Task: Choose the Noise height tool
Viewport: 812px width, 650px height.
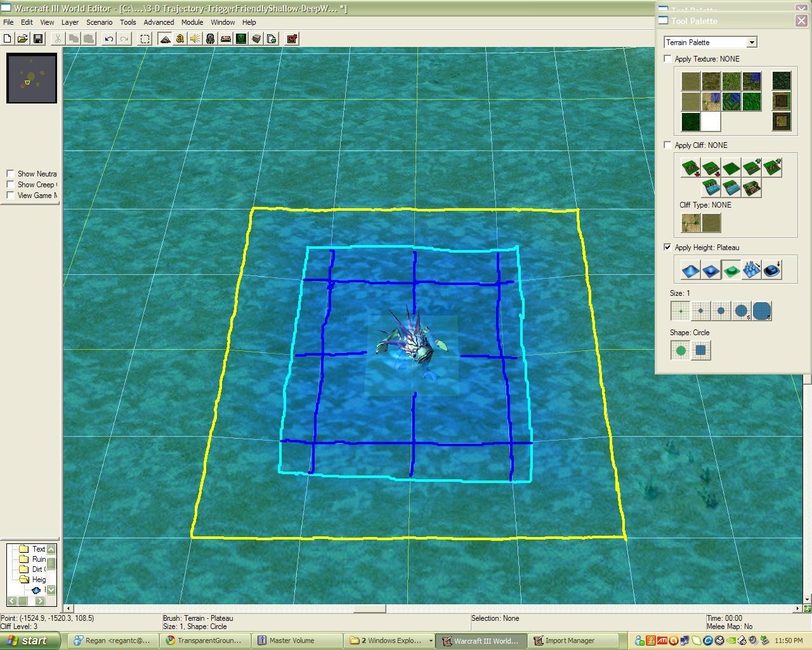Action: [x=751, y=270]
